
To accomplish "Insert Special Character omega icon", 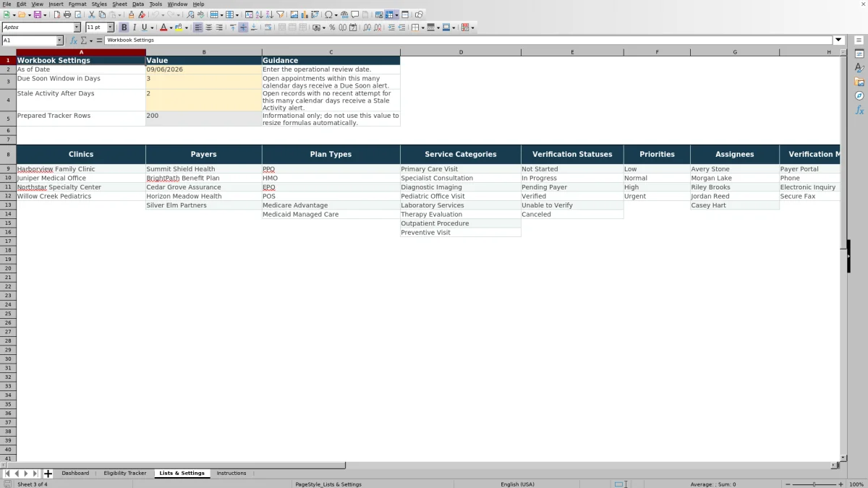I will pos(329,14).
